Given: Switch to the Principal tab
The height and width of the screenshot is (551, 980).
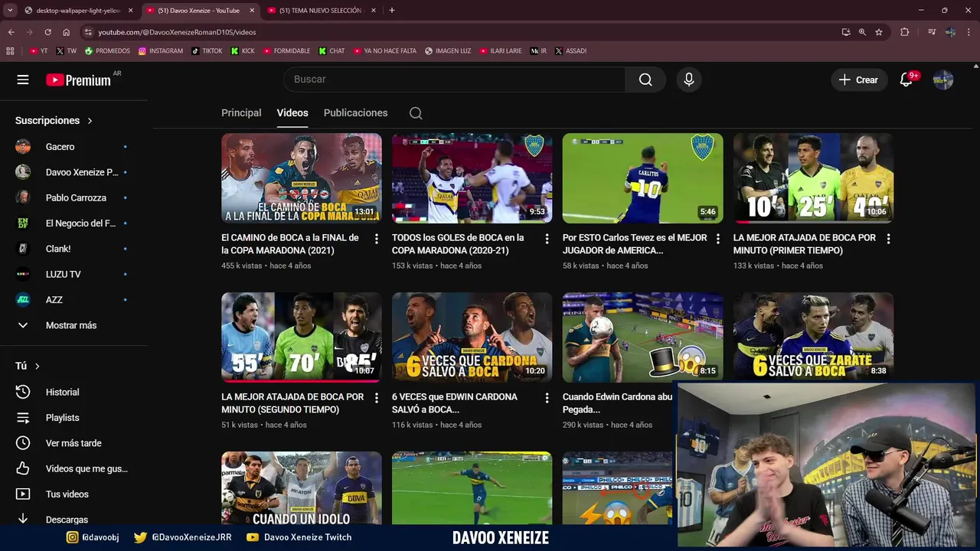Looking at the screenshot, I should [x=241, y=112].
